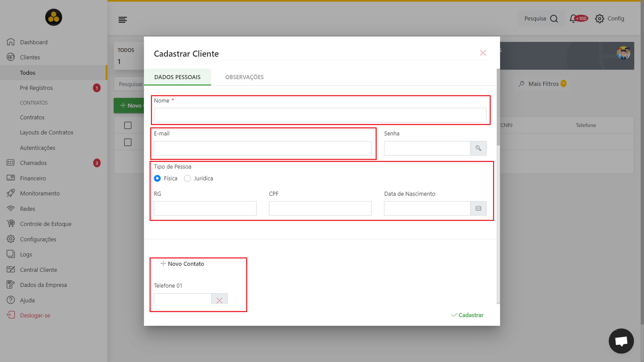Click into the Nome input field
644x362 pixels.
(320, 115)
